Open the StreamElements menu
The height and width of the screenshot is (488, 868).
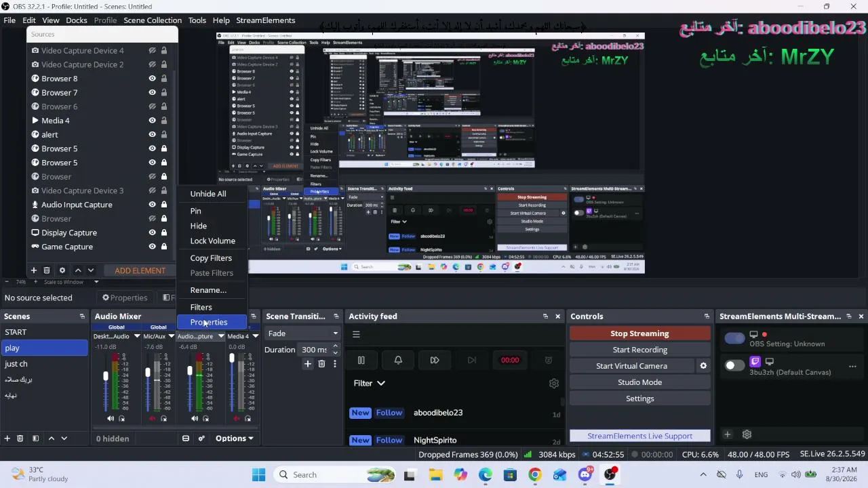click(266, 20)
